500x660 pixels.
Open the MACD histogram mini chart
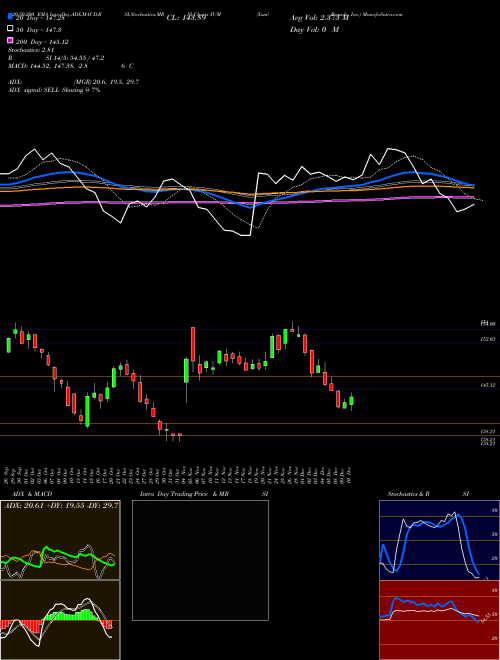60,620
